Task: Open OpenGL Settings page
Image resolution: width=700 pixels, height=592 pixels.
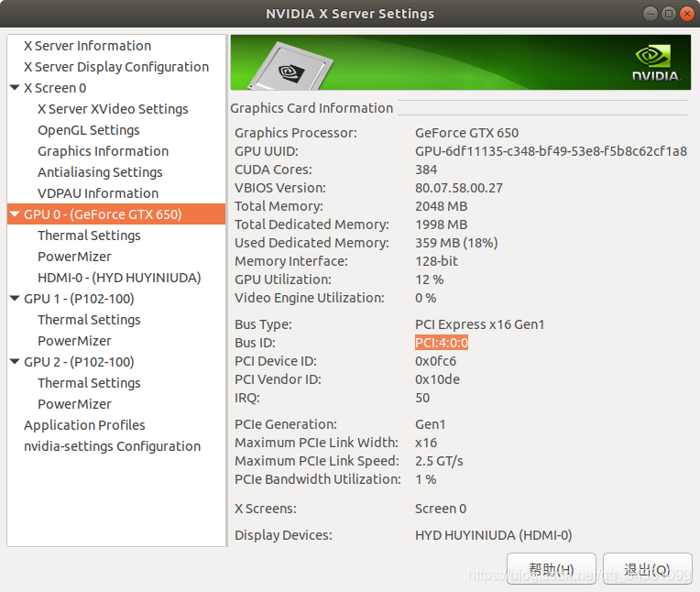Action: pos(88,130)
